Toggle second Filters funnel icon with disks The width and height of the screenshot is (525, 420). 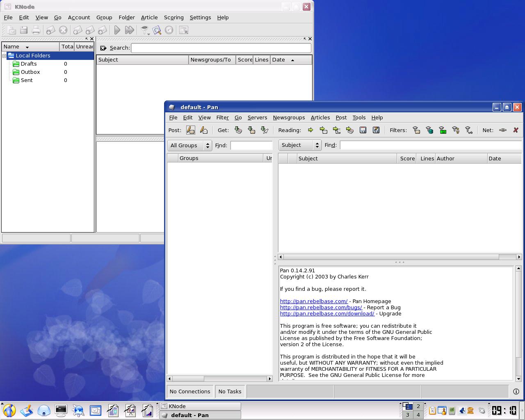tap(429, 130)
